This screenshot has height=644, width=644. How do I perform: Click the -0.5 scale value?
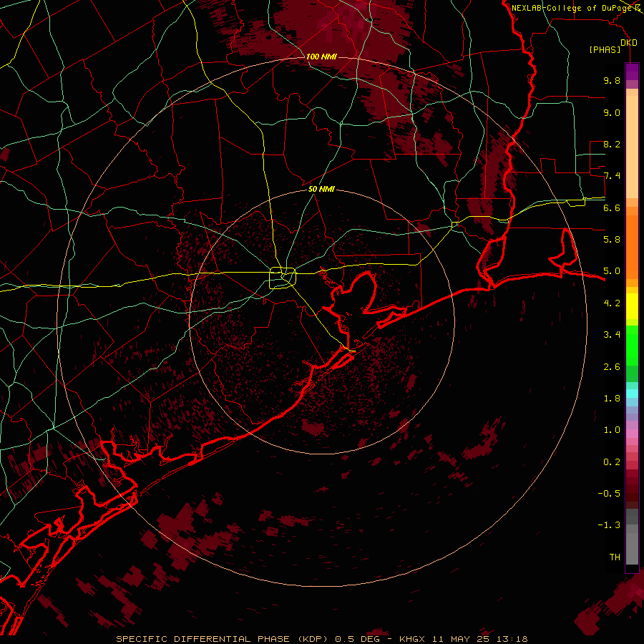click(x=609, y=494)
